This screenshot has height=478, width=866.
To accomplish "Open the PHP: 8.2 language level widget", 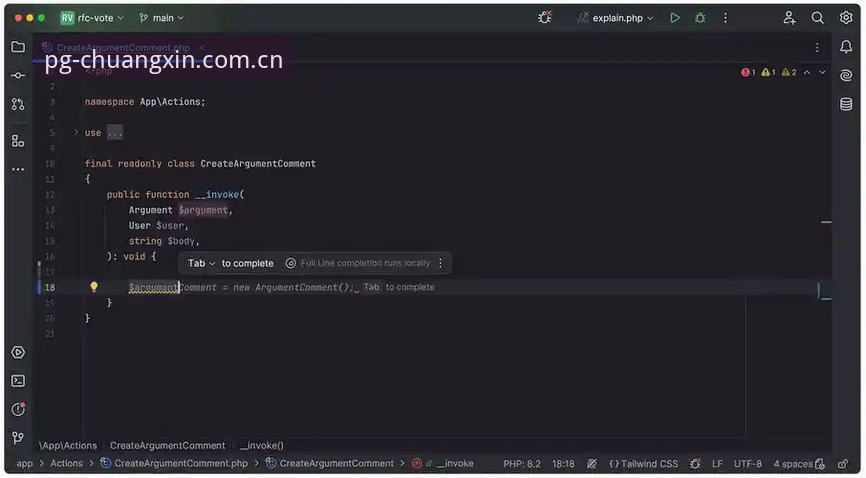I will (521, 464).
